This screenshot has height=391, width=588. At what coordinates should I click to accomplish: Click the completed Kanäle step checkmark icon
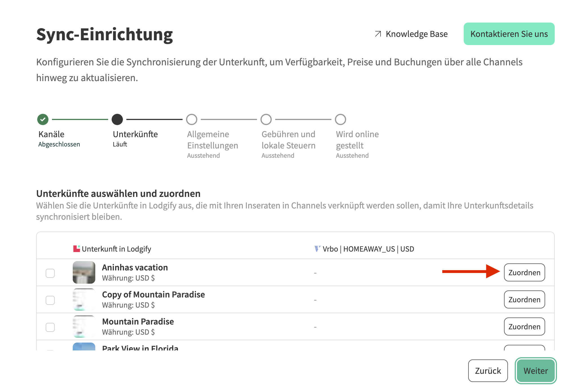(43, 119)
